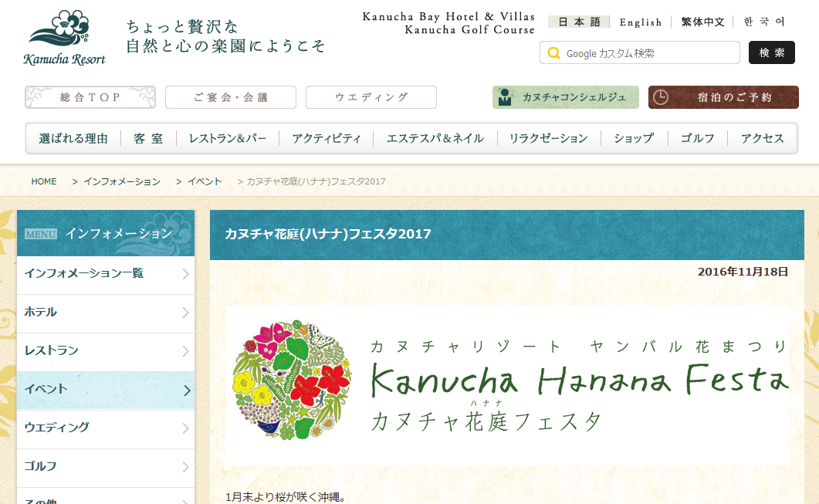This screenshot has height=504, width=819.
Task: Click the chevron beside ホテル
Action: tap(185, 313)
